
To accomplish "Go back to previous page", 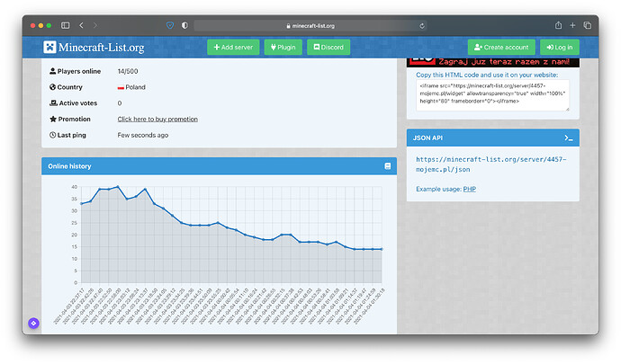I will pos(82,25).
